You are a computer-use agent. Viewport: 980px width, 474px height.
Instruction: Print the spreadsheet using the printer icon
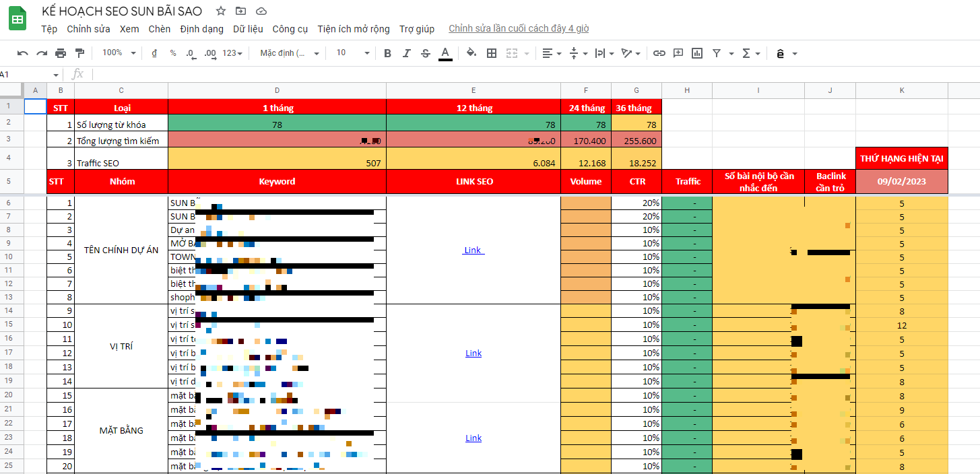click(61, 53)
